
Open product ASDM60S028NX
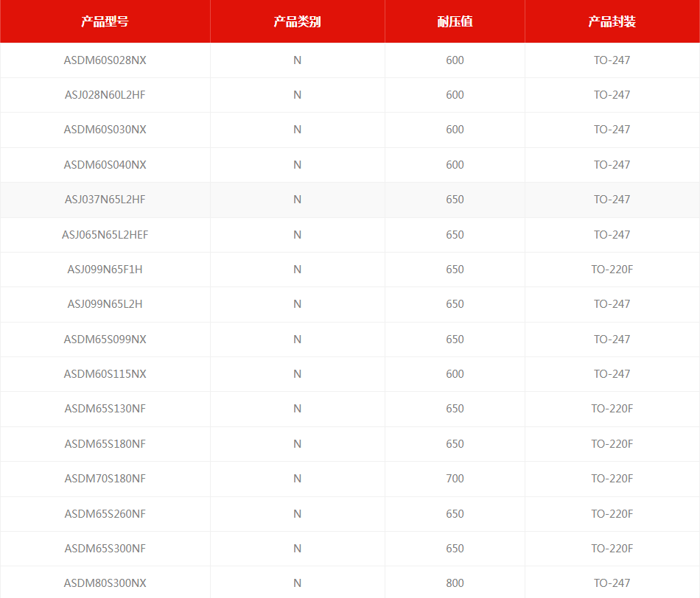[x=105, y=60]
